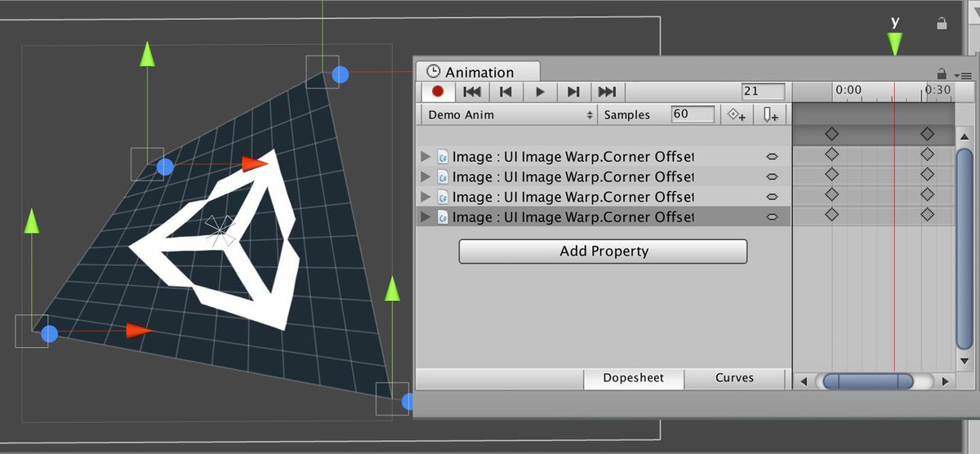Switch to the Curves view
The image size is (980, 454).
tap(734, 378)
